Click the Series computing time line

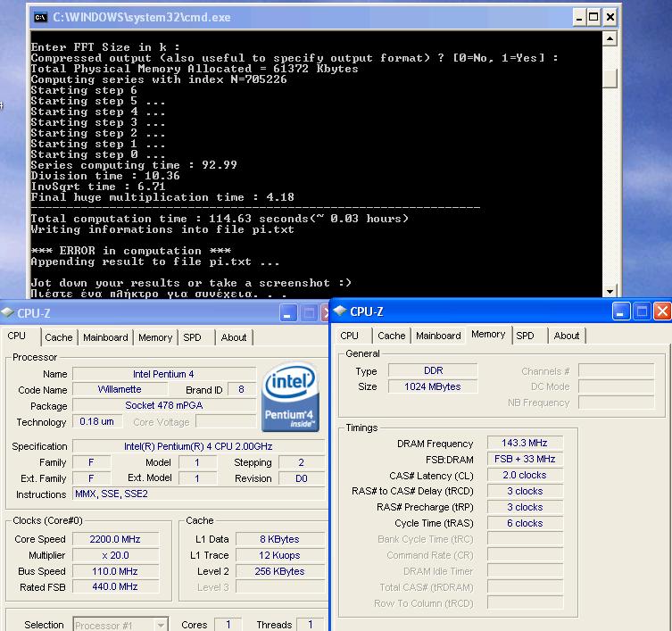pyautogui.click(x=134, y=165)
